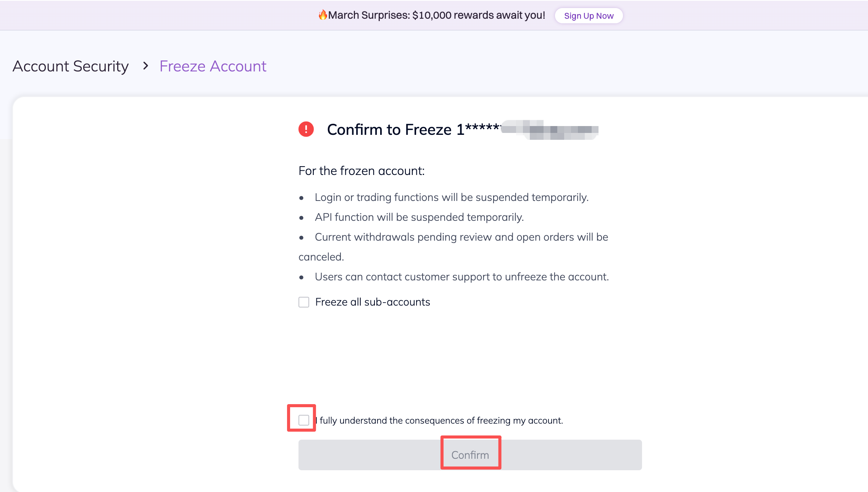This screenshot has width=868, height=492.
Task: Click the 'Freeze all sub-accounts' label text
Action: tap(373, 302)
